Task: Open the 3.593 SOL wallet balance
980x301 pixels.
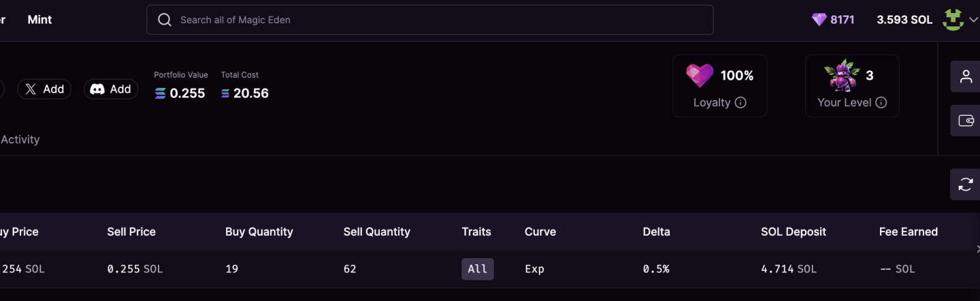Action: [904, 20]
